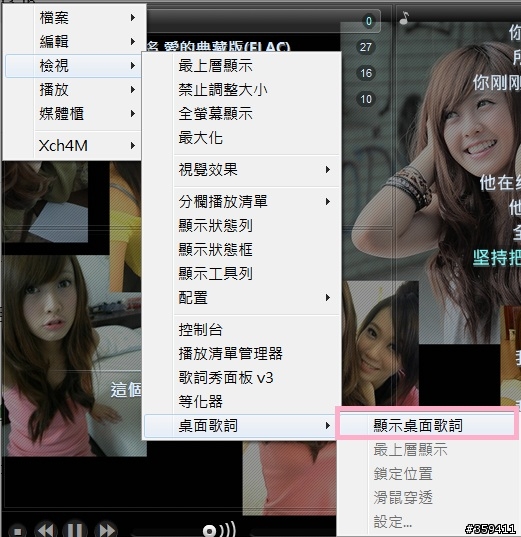This screenshot has height=537, width=521.
Task: Stop playback with the stop button
Action: click(17, 530)
